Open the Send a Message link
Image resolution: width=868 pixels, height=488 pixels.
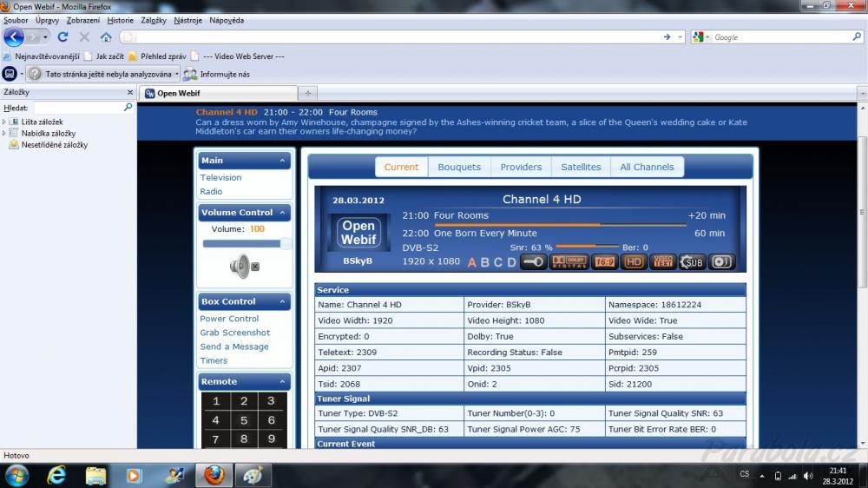234,346
